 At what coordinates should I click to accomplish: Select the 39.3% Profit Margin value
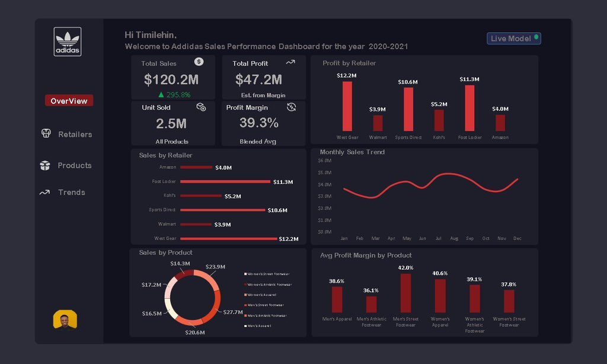coord(258,123)
